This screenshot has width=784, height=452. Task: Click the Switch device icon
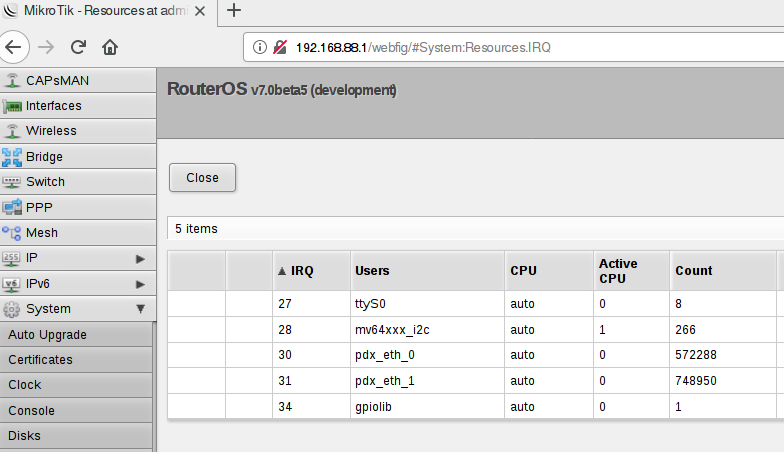(x=12, y=182)
